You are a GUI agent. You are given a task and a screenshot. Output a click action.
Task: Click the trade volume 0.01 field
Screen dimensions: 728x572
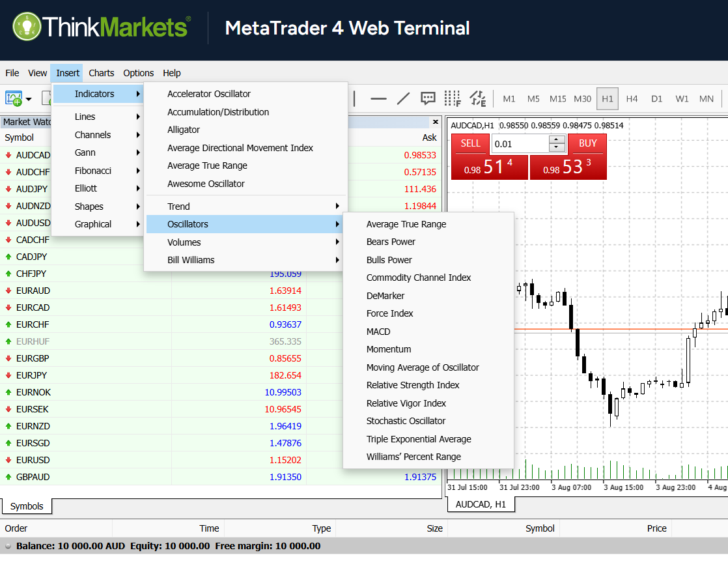tap(520, 143)
